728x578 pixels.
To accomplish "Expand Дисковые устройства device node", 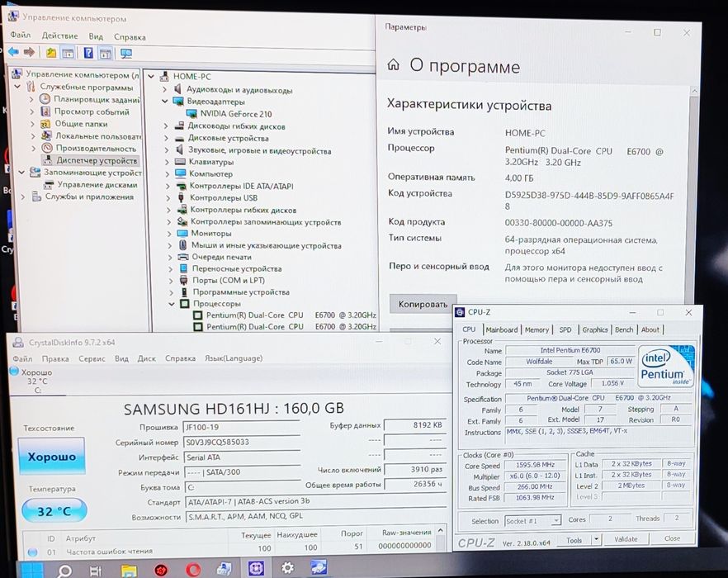I will point(166,138).
